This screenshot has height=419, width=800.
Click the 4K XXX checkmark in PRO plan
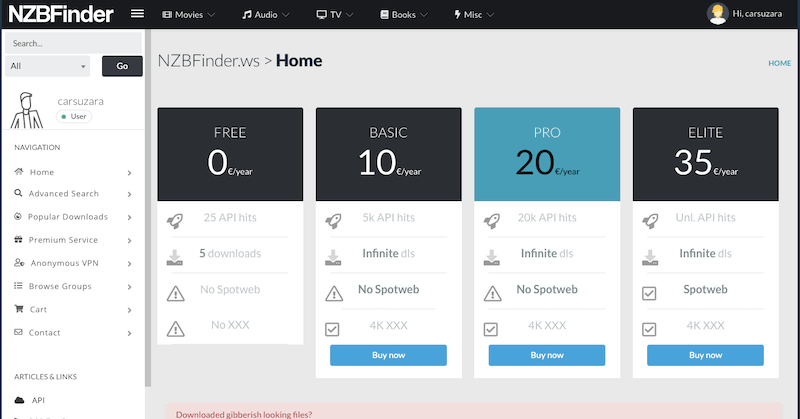(x=492, y=328)
